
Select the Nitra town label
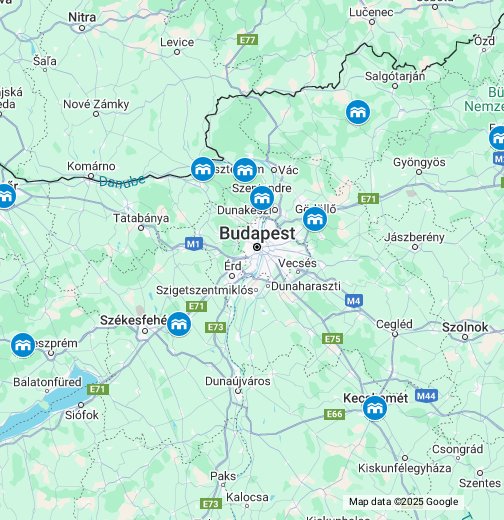click(82, 17)
